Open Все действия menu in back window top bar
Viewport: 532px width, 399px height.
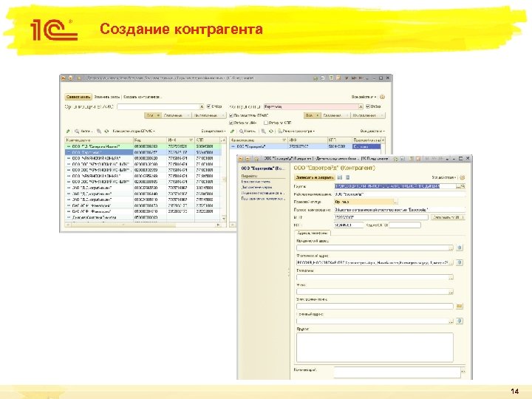point(364,97)
